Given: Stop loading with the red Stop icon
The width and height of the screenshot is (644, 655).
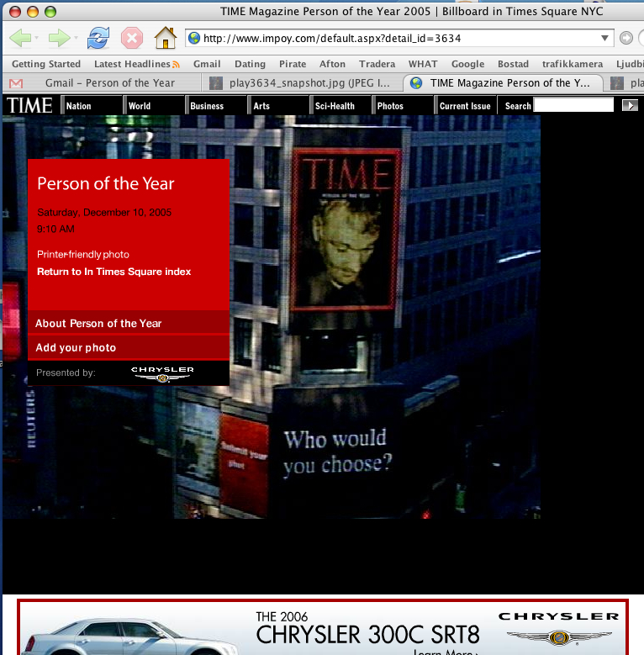Looking at the screenshot, I should pyautogui.click(x=132, y=39).
